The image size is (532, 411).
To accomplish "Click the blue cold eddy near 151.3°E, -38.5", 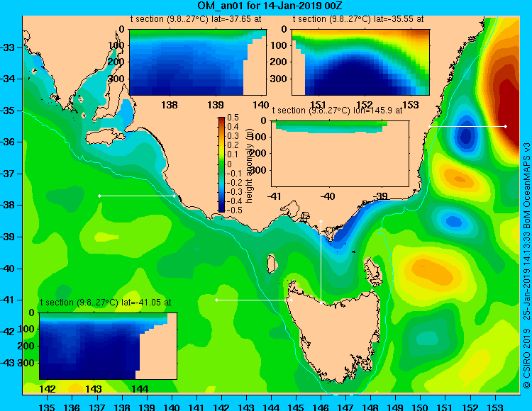I will click(453, 222).
